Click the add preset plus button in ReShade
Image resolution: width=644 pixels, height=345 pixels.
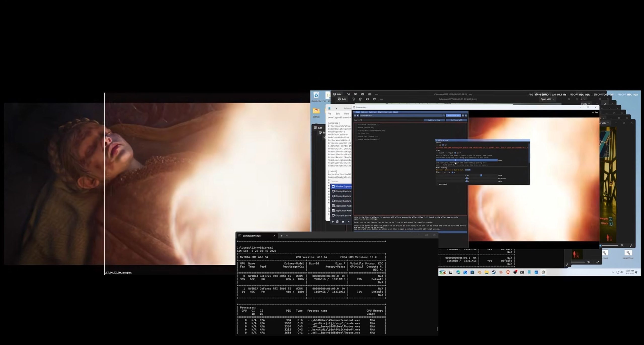pyautogui.click(x=466, y=116)
